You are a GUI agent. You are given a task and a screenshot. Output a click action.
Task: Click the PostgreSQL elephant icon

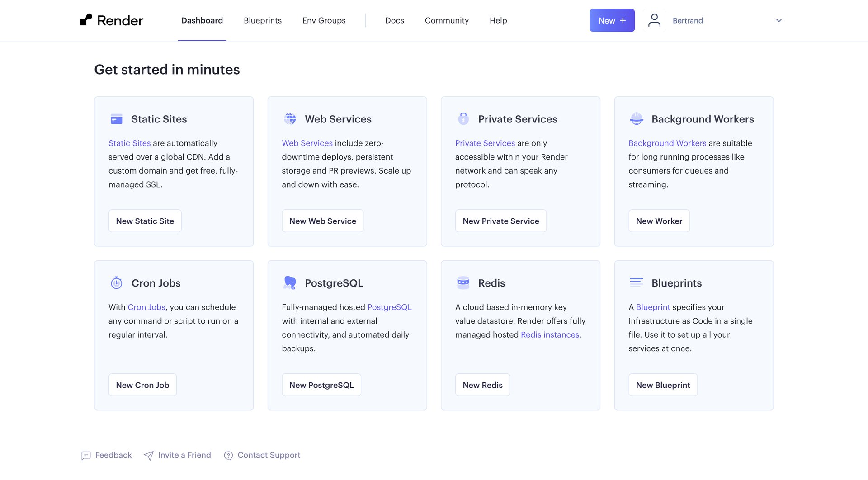pos(290,283)
